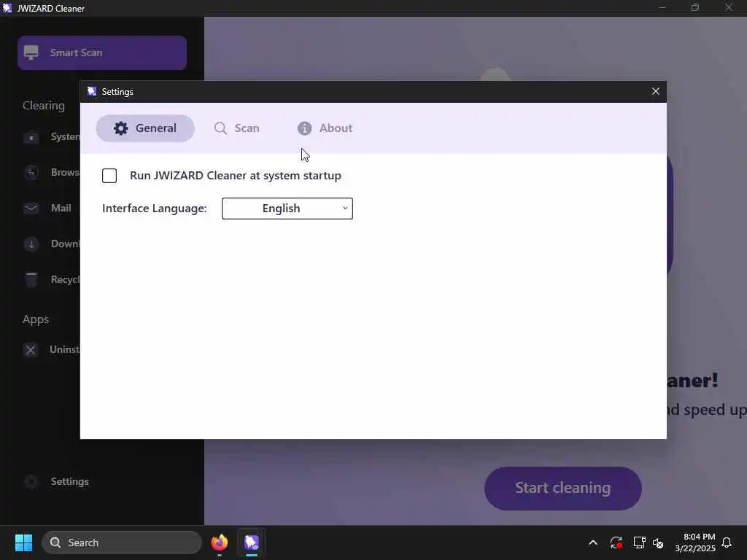Click the Mail envelope icon in sidebar

pyautogui.click(x=31, y=208)
